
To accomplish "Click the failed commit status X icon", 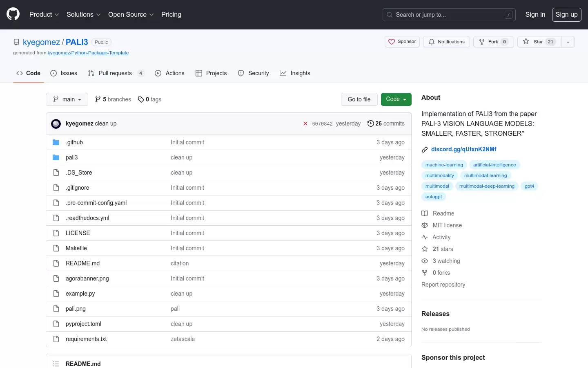I will 305,123.
